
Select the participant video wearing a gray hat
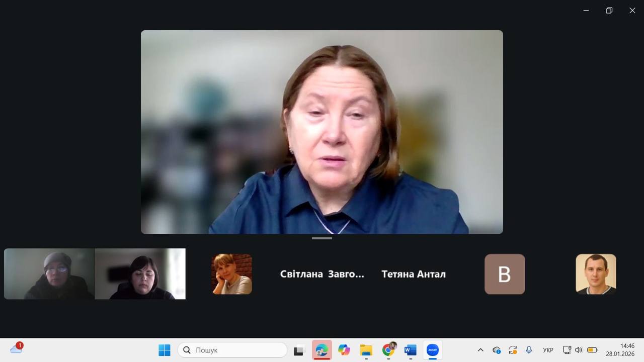[x=49, y=274]
